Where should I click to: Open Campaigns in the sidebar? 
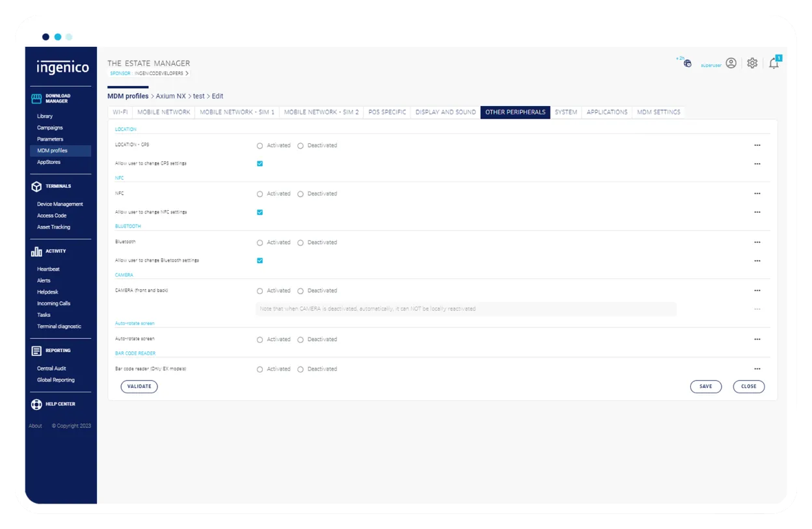(x=50, y=128)
